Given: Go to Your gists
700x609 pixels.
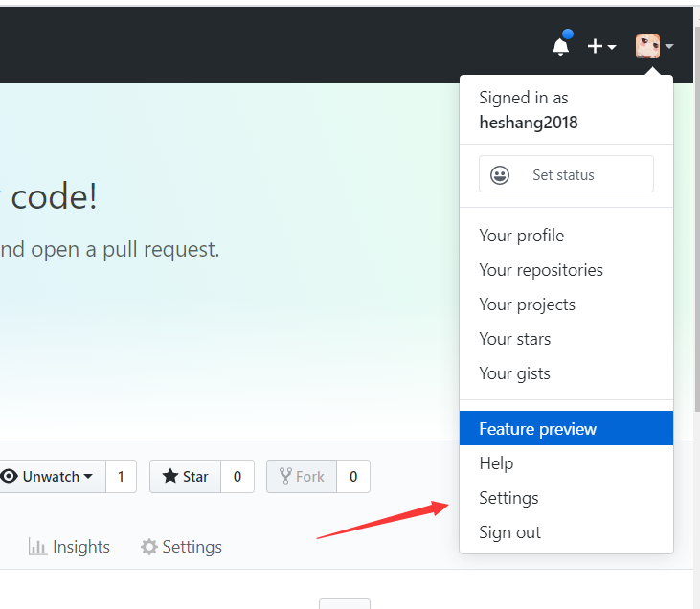Looking at the screenshot, I should click(566, 372).
